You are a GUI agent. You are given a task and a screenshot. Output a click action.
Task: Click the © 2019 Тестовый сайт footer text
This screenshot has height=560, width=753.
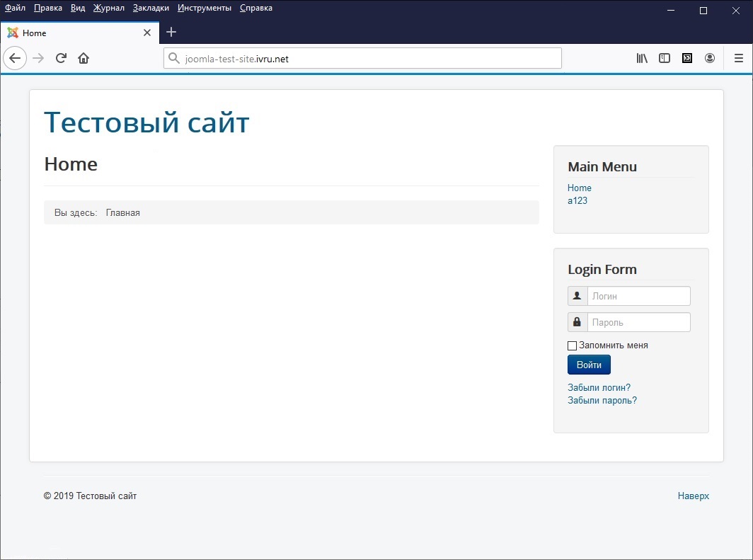pyautogui.click(x=91, y=496)
